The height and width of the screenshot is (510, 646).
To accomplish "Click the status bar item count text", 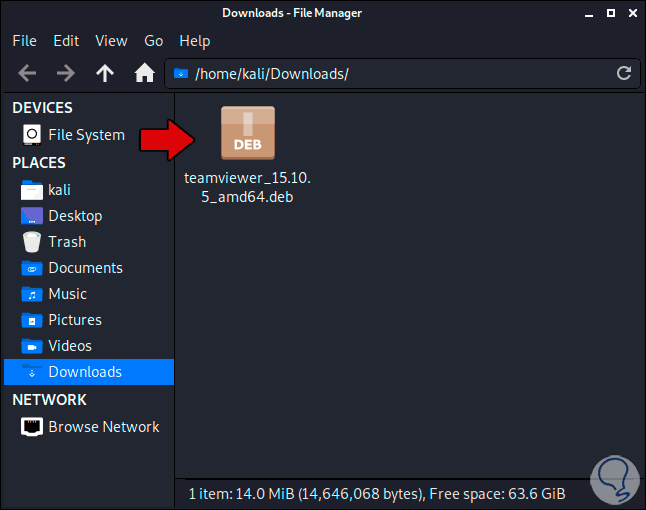I will click(377, 494).
